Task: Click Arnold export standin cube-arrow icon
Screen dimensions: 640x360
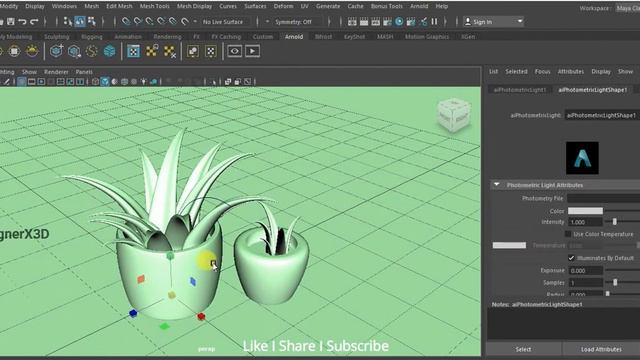Action: (74, 51)
